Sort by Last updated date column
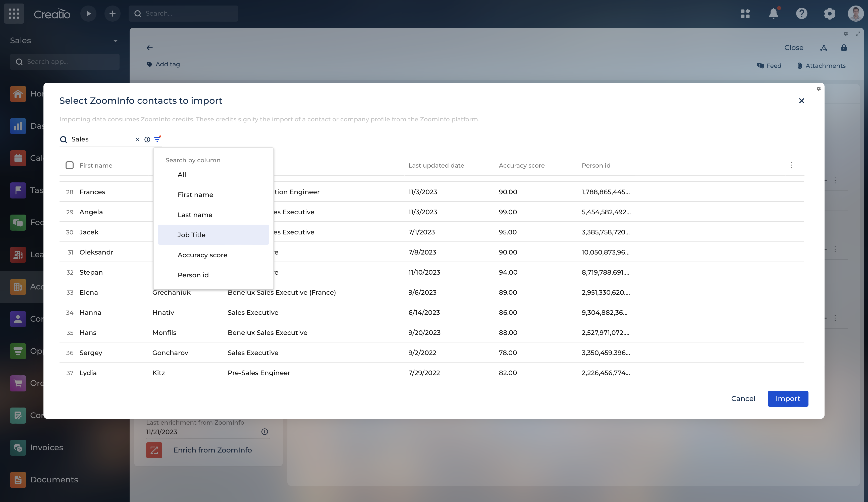 pyautogui.click(x=436, y=165)
